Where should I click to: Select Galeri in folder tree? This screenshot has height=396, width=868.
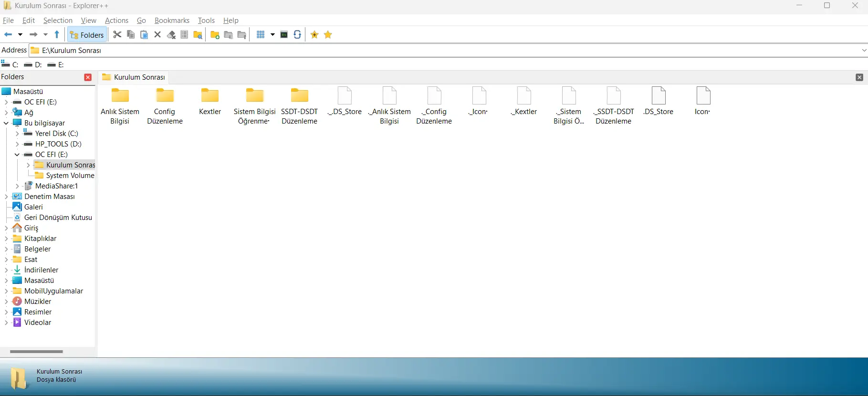click(x=28, y=207)
